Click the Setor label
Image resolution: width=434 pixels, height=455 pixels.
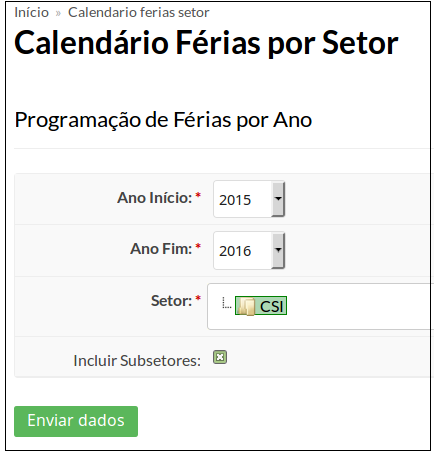[x=172, y=301]
